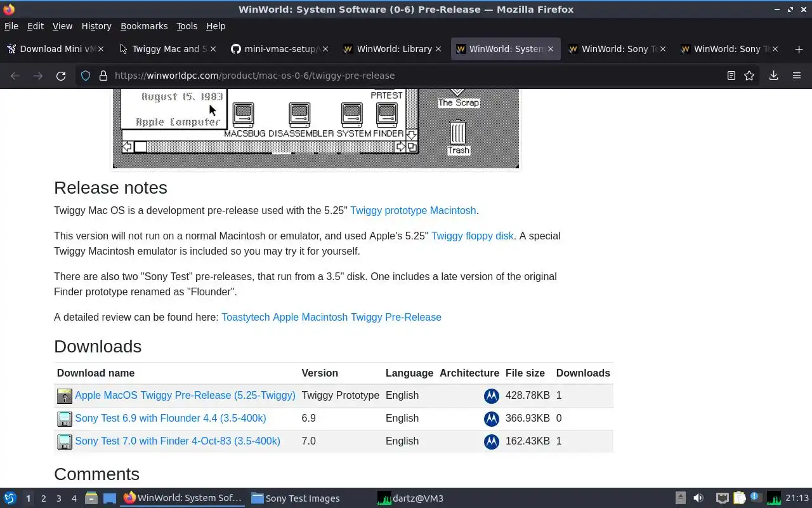Open Sony Test Images folder window from taskbar

pyautogui.click(x=296, y=498)
